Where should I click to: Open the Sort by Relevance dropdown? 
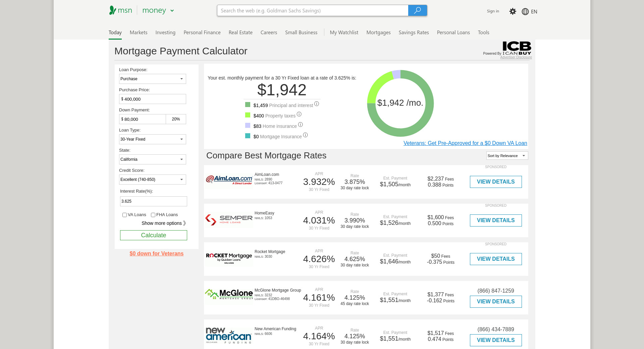(507, 156)
